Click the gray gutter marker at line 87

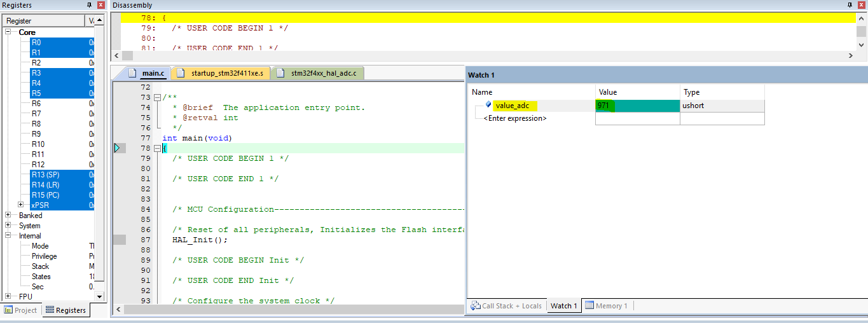tap(119, 240)
